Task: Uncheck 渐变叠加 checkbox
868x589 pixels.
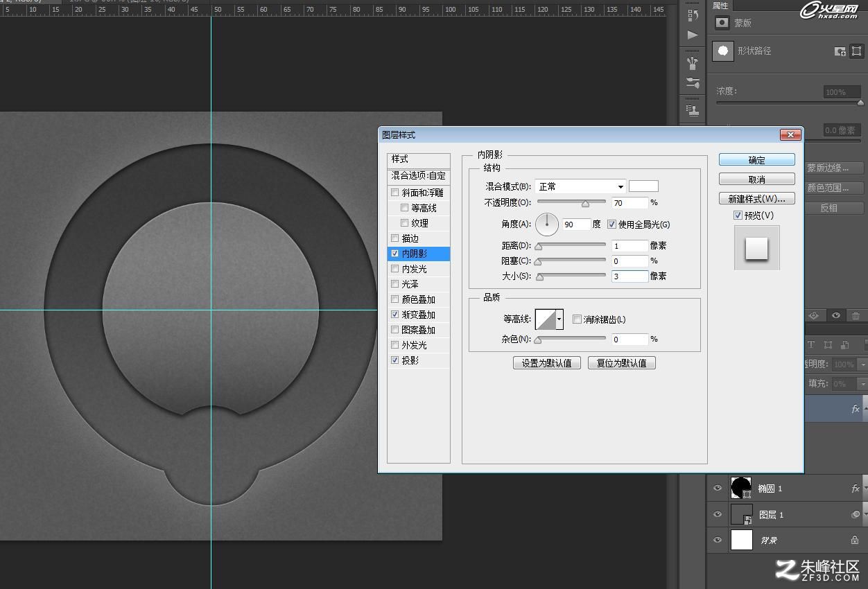Action: click(395, 315)
